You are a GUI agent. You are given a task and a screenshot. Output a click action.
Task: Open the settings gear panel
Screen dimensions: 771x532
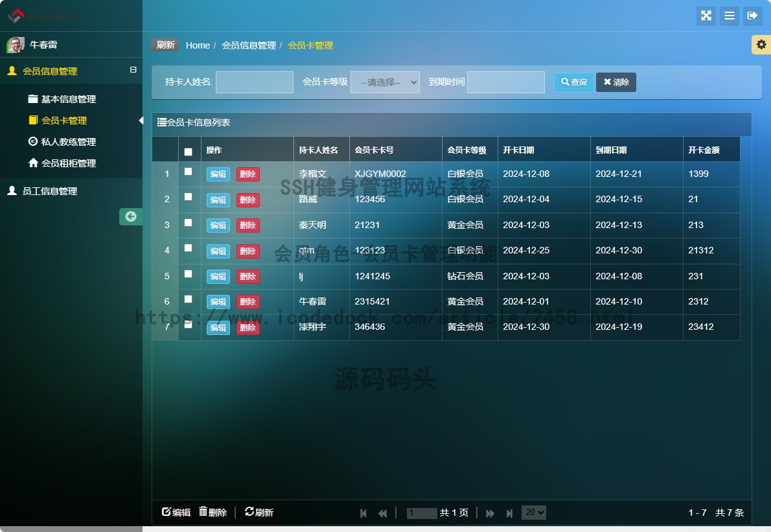point(761,45)
